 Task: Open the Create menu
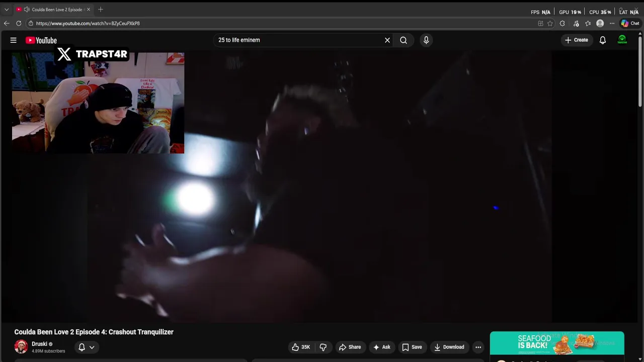576,40
